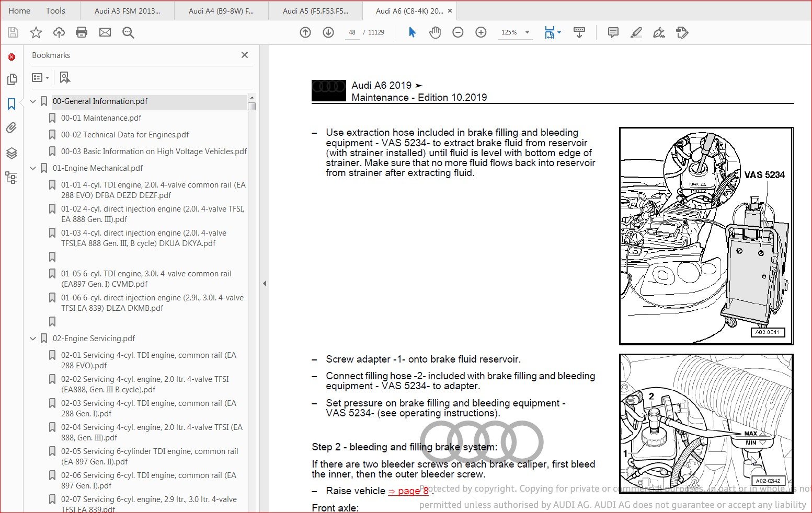This screenshot has width=812, height=513.
Task: Switch to Audi A4 (B9-8W) tab
Action: [221, 10]
